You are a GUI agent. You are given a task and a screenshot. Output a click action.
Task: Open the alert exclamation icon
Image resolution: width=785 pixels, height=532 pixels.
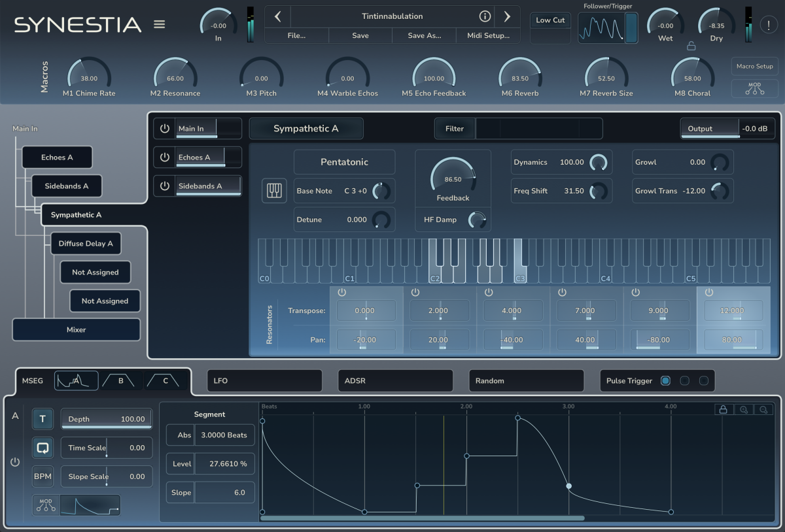(x=769, y=25)
